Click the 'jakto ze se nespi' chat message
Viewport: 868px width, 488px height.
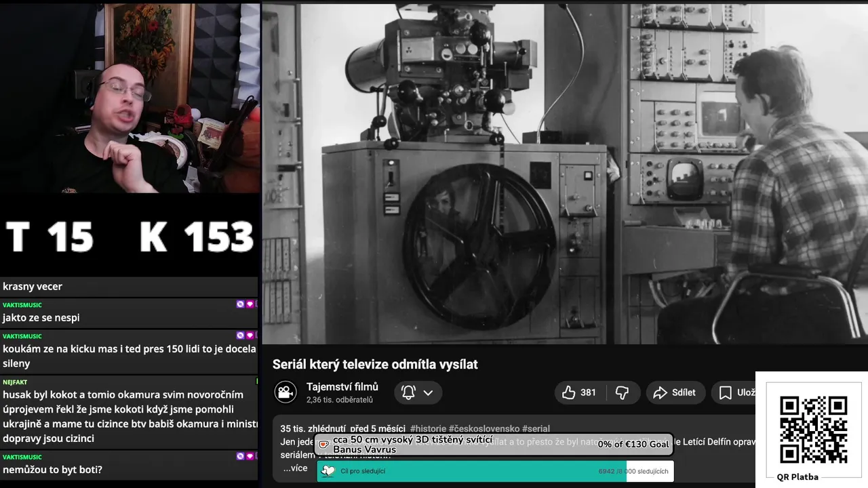[41, 317]
